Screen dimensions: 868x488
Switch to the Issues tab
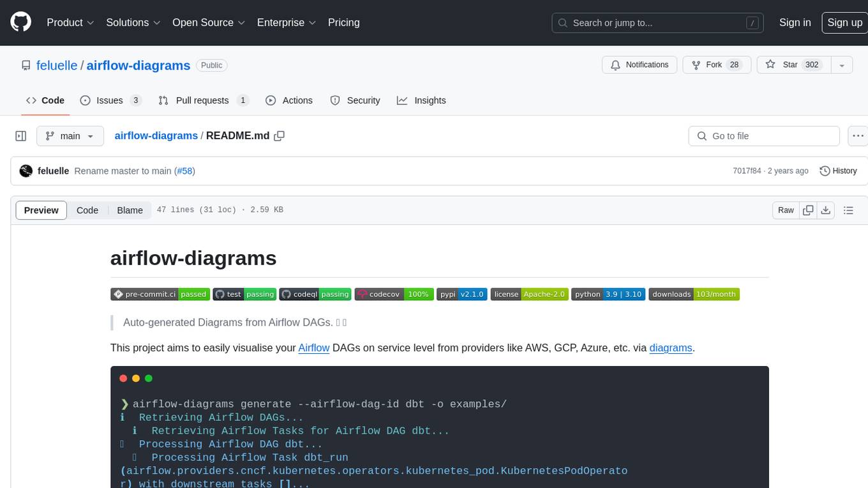110,100
